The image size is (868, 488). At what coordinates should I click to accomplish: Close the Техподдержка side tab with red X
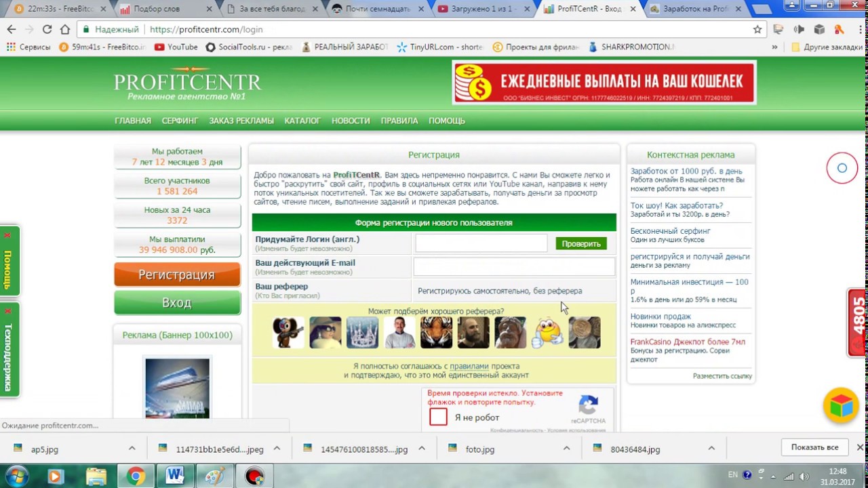[x=7, y=311]
